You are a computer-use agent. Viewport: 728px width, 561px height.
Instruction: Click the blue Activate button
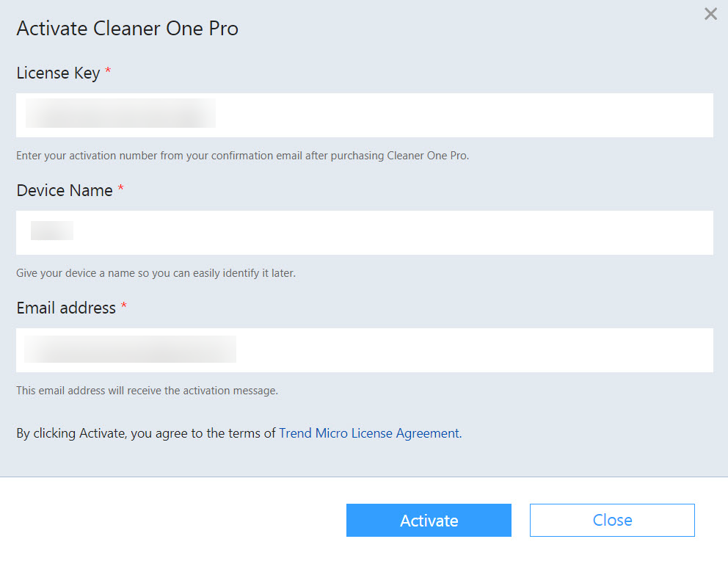tap(429, 520)
